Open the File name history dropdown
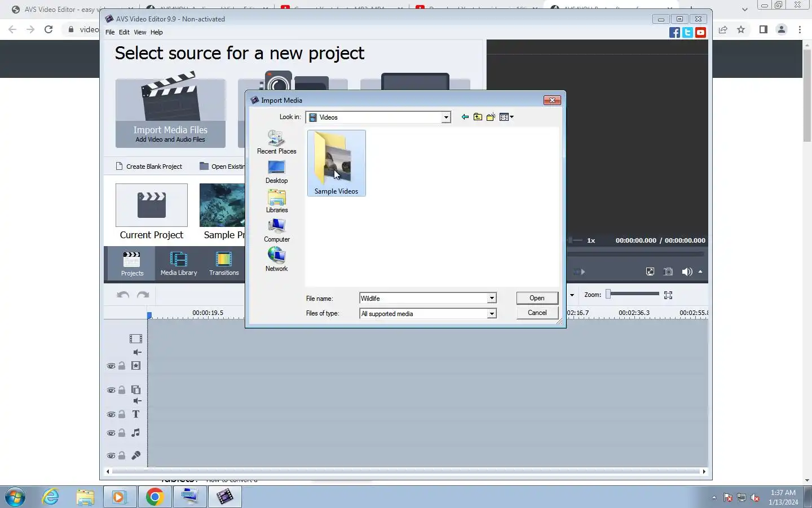The height and width of the screenshot is (508, 812). 492,298
